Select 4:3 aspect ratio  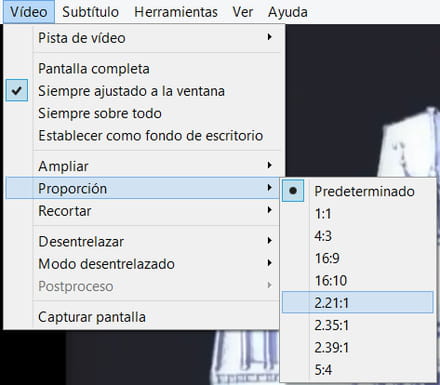[358, 236]
